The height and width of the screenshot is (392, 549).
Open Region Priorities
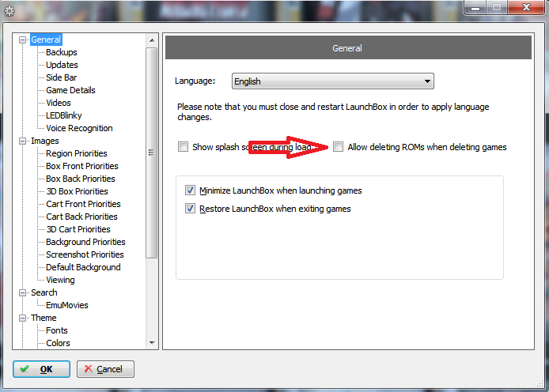(76, 153)
